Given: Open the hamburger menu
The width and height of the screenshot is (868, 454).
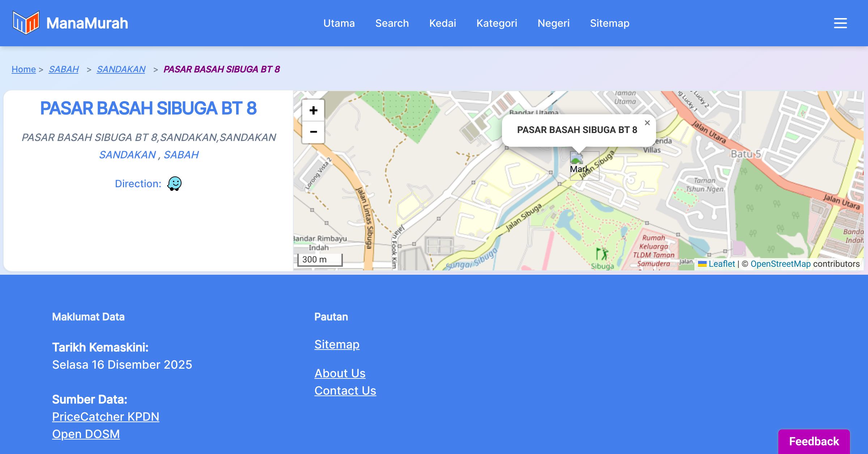Looking at the screenshot, I should 840,23.
